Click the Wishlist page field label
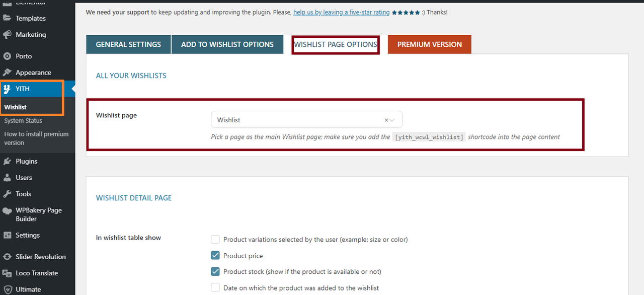The width and height of the screenshot is (644, 295). 116,115
